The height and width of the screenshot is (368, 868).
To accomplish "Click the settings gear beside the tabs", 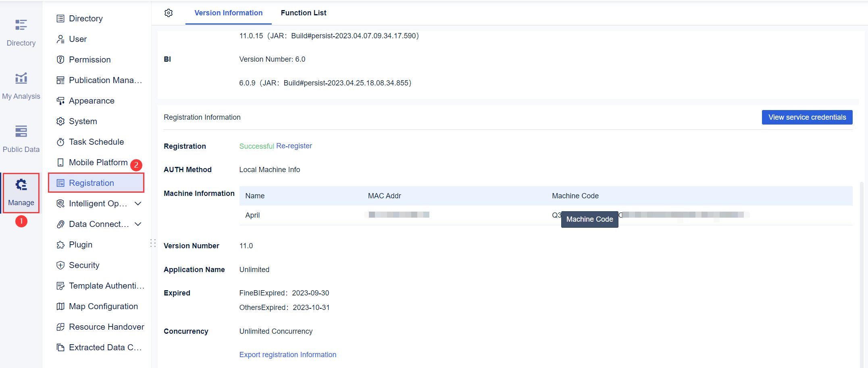I will pyautogui.click(x=169, y=12).
